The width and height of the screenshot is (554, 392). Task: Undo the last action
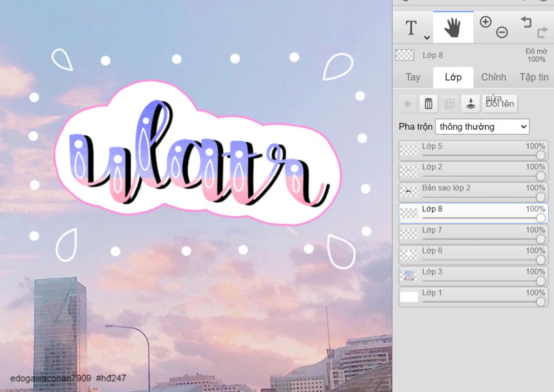[526, 22]
